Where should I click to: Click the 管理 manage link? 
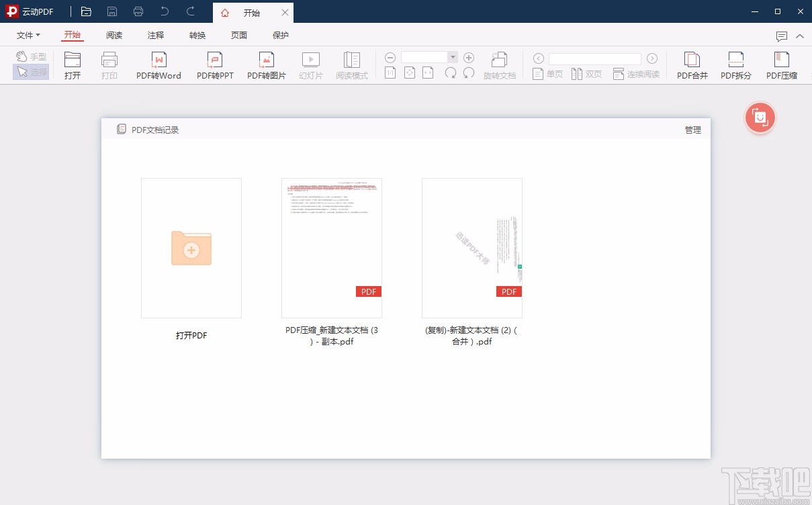point(692,130)
